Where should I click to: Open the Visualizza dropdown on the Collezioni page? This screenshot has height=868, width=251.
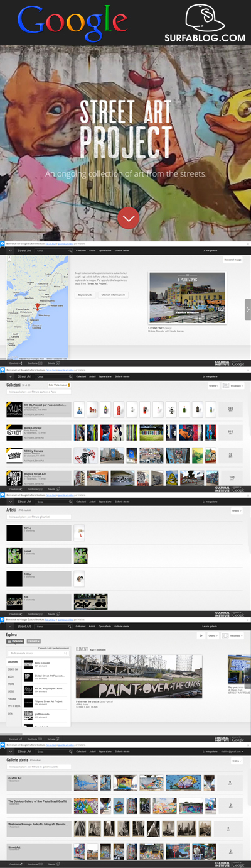[x=233, y=386]
